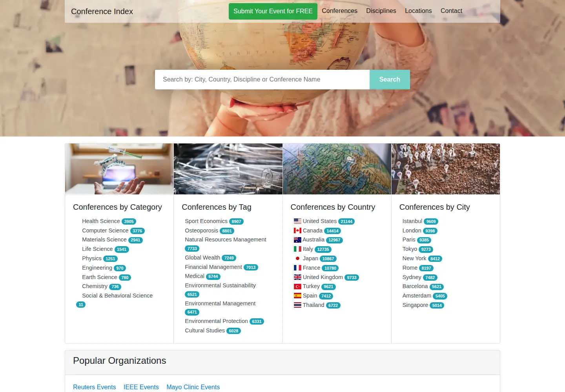Image resolution: width=565 pixels, height=392 pixels.
Task: Click the Search button
Action: pos(390,80)
